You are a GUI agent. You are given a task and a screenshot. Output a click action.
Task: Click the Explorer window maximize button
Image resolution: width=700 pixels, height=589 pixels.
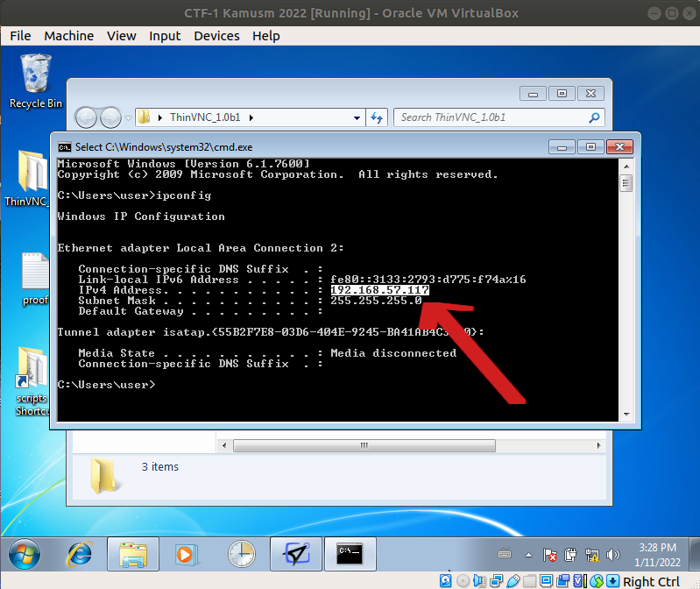(562, 93)
